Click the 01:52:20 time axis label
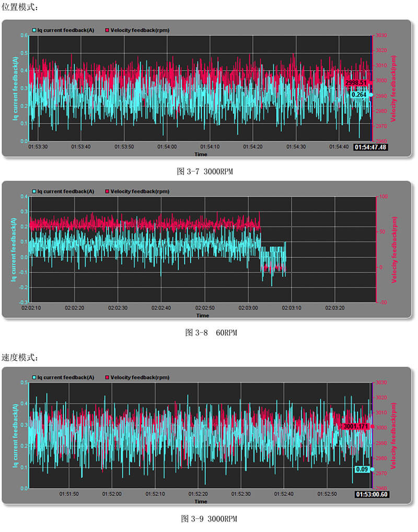The width and height of the screenshot is (418, 532). point(198,494)
